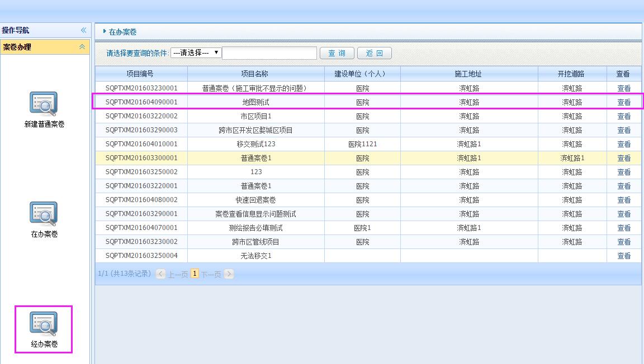The width and height of the screenshot is (644, 364).
Task: Select project number SQPTXM201604090001
Action: click(x=141, y=102)
